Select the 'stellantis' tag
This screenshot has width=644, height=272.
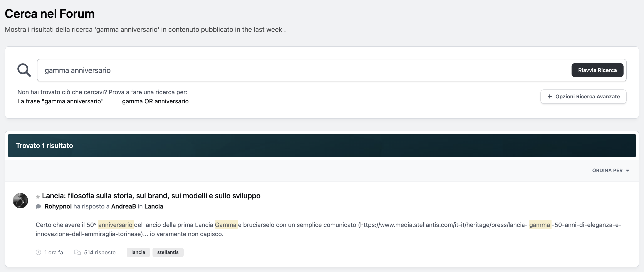pyautogui.click(x=168, y=252)
